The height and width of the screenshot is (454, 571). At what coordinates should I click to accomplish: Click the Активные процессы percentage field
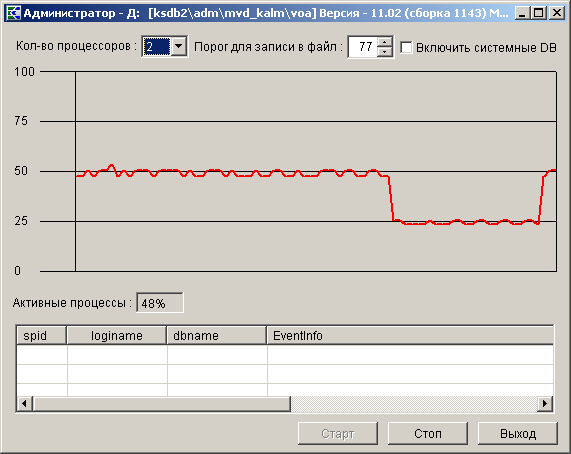(160, 303)
